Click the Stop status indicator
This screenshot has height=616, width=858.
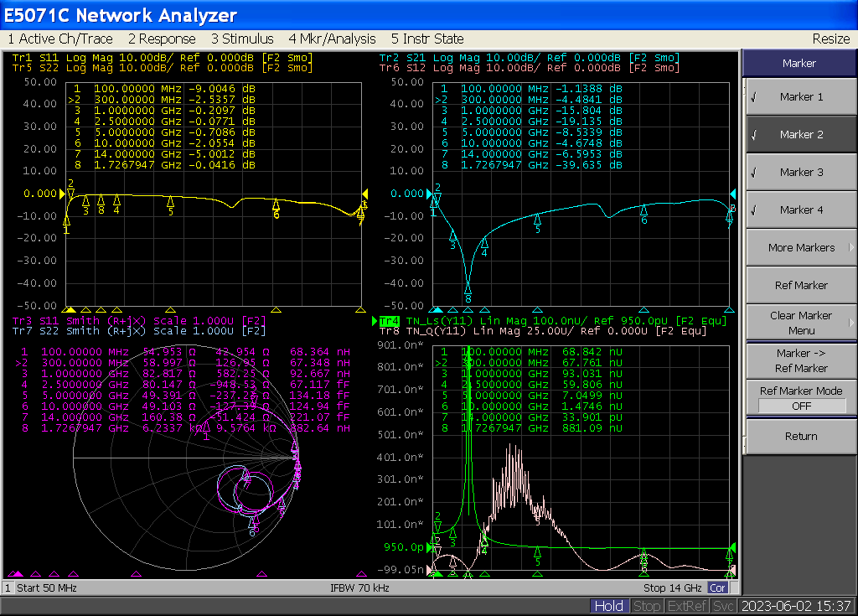click(x=646, y=606)
